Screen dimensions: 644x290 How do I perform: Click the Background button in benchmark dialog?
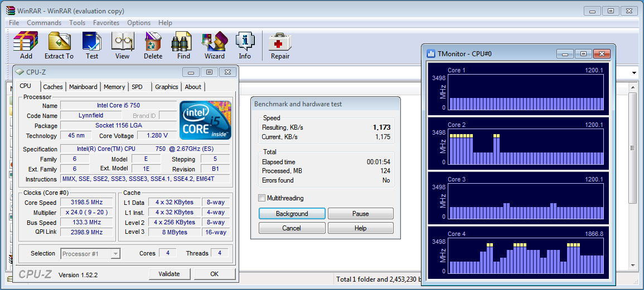(x=292, y=214)
